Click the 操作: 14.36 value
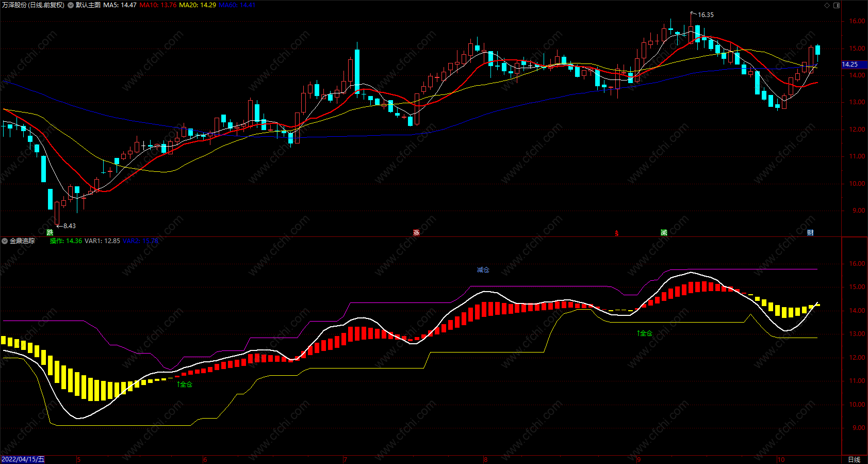Screen dimensions: 868x464 (x=65, y=241)
